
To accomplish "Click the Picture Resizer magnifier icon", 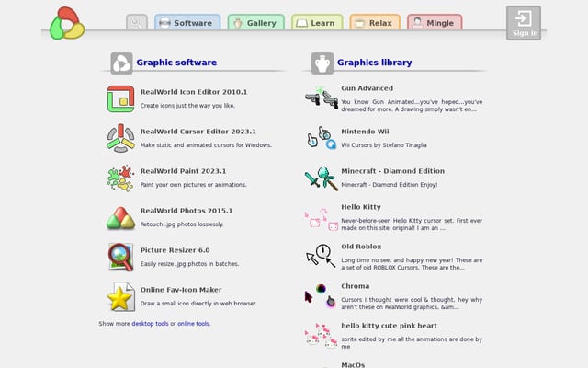I will [120, 258].
